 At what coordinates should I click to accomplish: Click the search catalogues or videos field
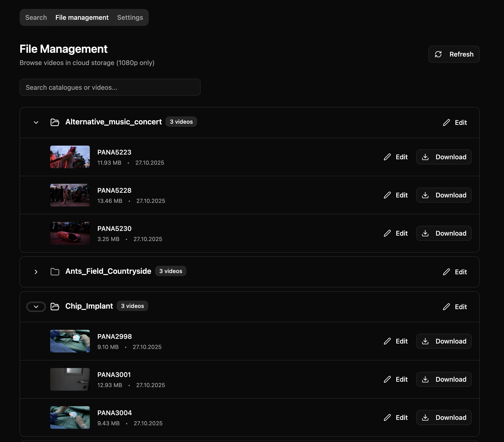pyautogui.click(x=110, y=87)
